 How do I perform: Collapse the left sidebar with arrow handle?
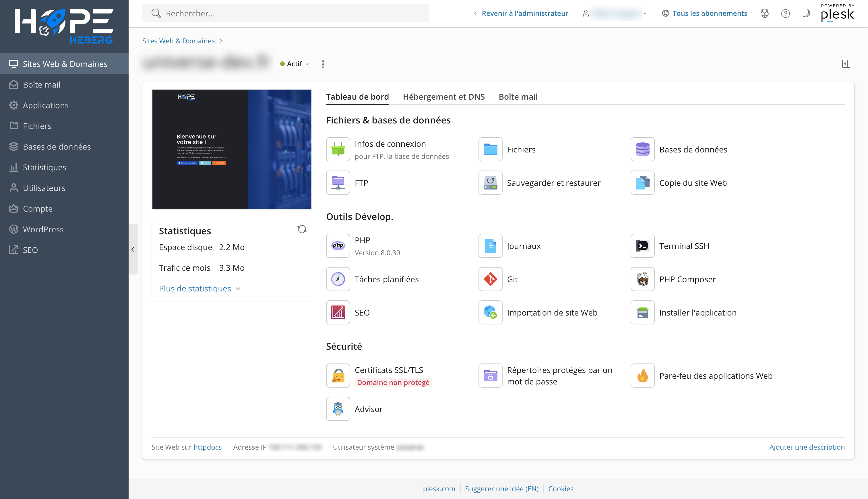133,249
